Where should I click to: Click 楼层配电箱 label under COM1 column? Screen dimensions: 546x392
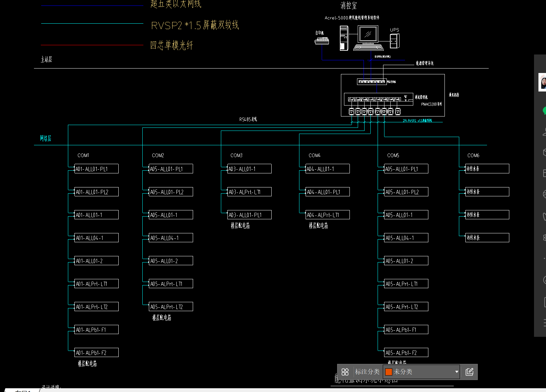pos(87,364)
